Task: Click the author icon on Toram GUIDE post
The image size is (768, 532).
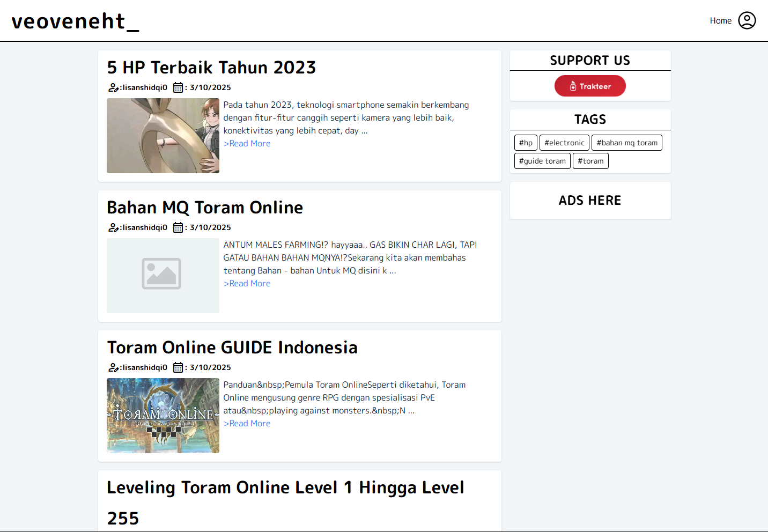Action: (113, 367)
